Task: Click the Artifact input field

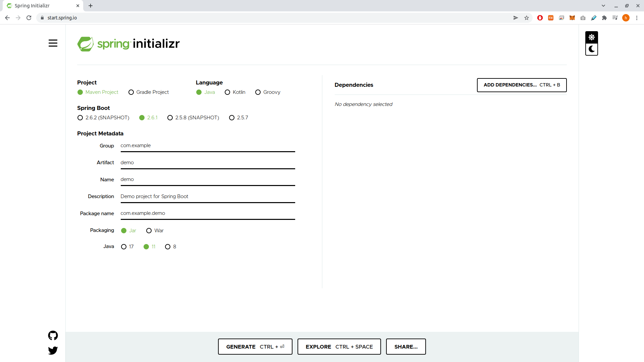Action: (x=208, y=163)
